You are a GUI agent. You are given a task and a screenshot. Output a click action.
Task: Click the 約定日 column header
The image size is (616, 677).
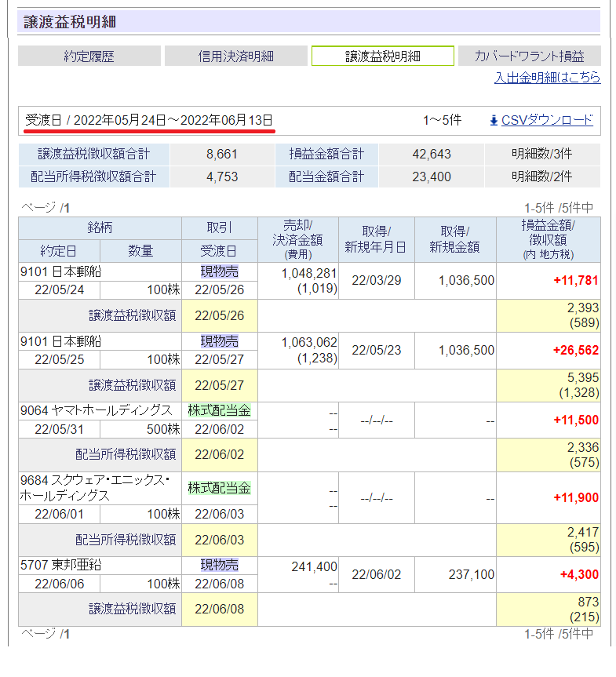point(59,251)
